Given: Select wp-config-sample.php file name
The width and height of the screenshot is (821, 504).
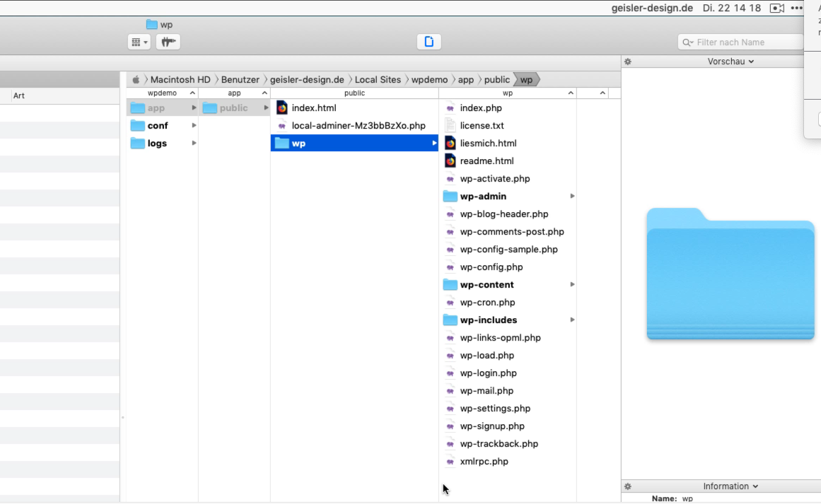Looking at the screenshot, I should click(509, 249).
